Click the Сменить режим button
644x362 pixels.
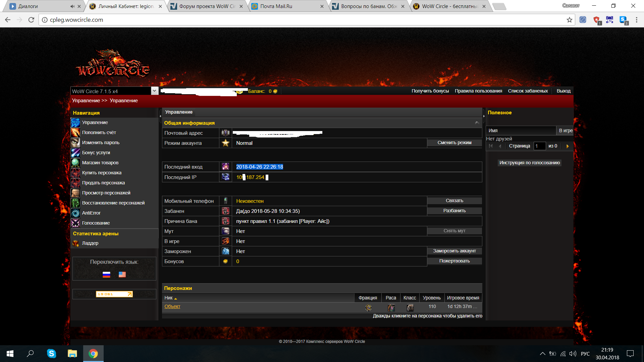click(454, 143)
